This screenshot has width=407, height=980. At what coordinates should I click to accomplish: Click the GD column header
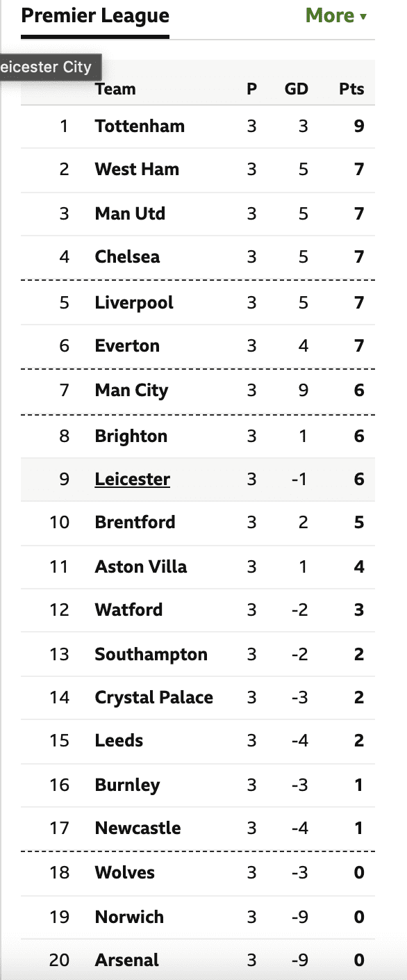click(297, 89)
